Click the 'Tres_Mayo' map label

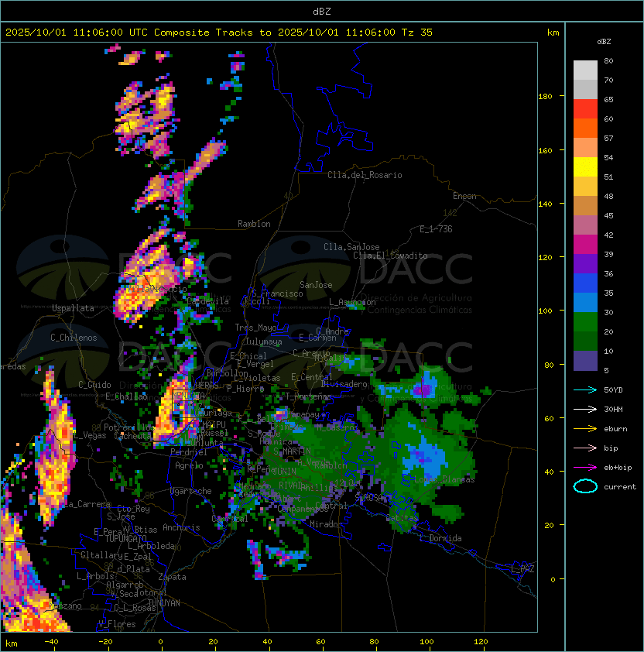(255, 328)
